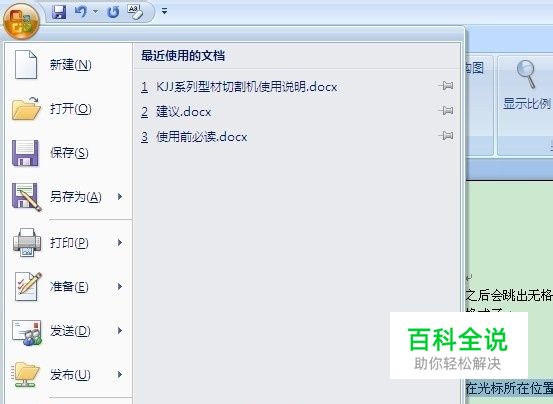Screen dimensions: 553x404
Task: Click the envelope icon for 发送(D)
Action: (27, 332)
